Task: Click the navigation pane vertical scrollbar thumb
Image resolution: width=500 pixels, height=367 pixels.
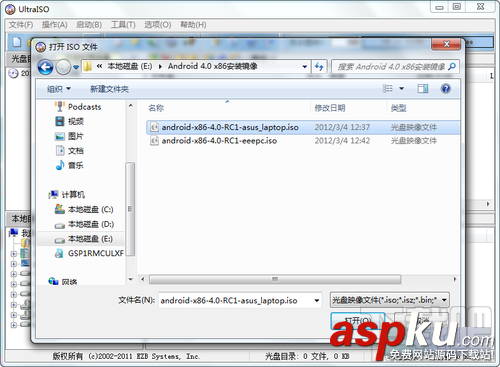Action: (130, 209)
